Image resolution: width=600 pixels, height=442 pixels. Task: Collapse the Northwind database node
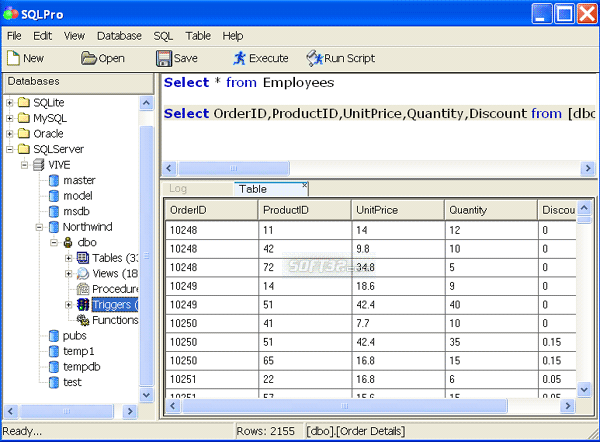pos(39,227)
